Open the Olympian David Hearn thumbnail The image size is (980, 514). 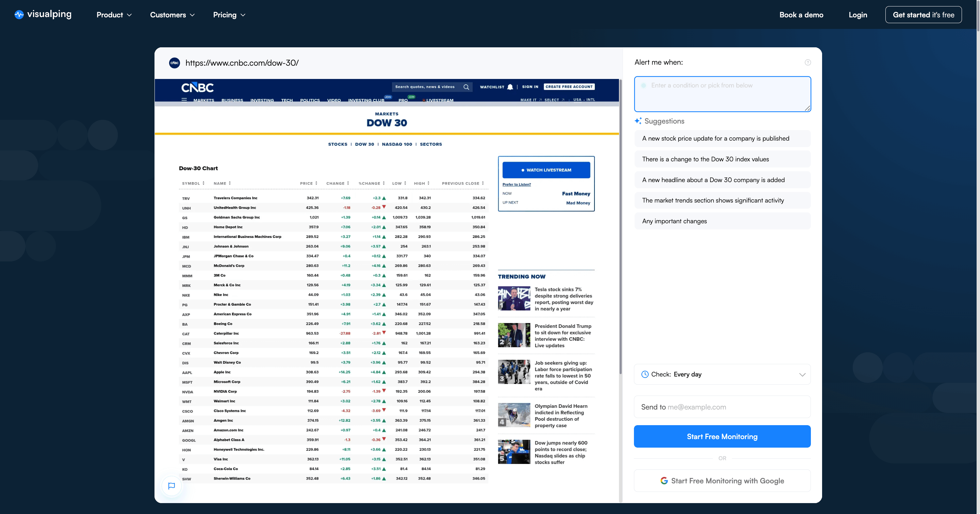click(x=514, y=415)
